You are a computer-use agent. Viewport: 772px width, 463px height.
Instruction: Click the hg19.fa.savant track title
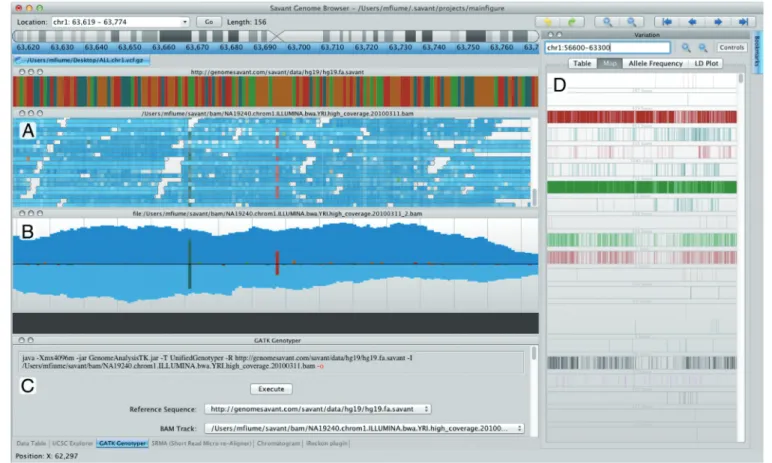277,72
